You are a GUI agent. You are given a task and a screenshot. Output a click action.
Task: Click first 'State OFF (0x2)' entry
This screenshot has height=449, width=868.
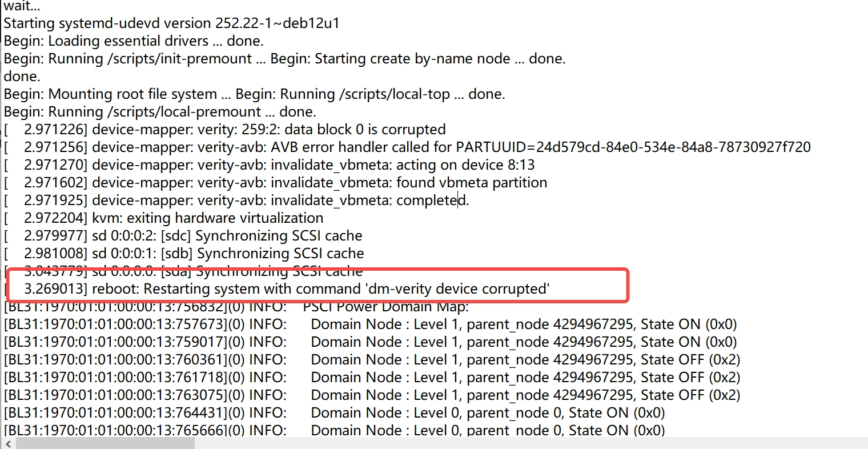(x=690, y=360)
